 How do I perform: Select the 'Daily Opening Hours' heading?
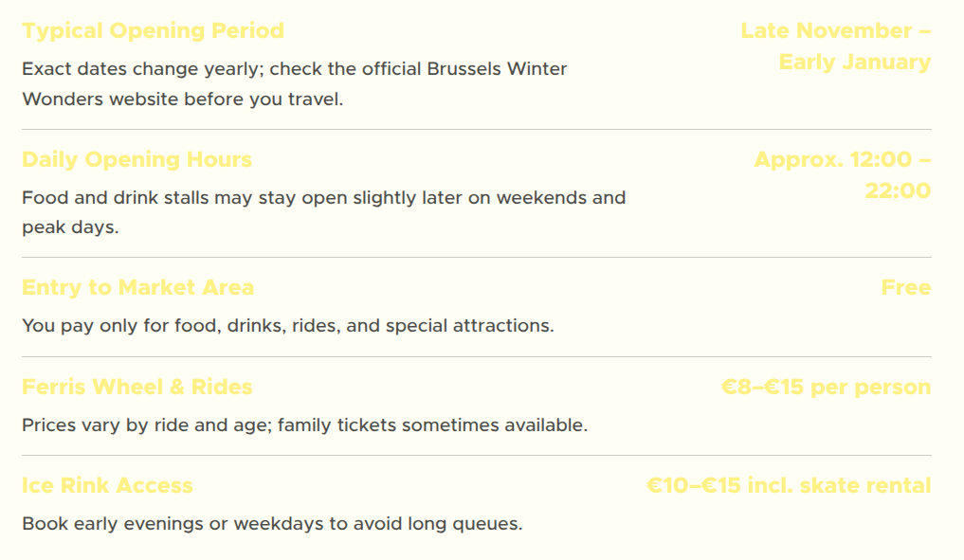click(x=136, y=159)
